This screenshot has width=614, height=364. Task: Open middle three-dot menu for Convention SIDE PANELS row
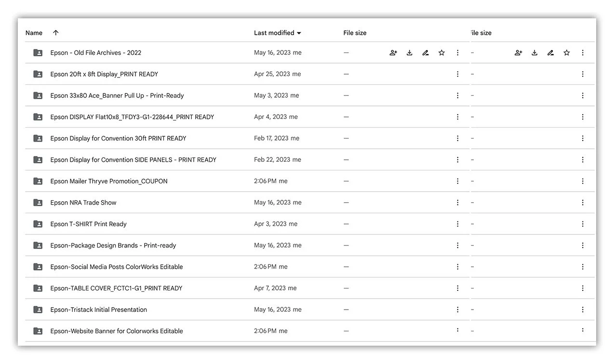pyautogui.click(x=457, y=160)
